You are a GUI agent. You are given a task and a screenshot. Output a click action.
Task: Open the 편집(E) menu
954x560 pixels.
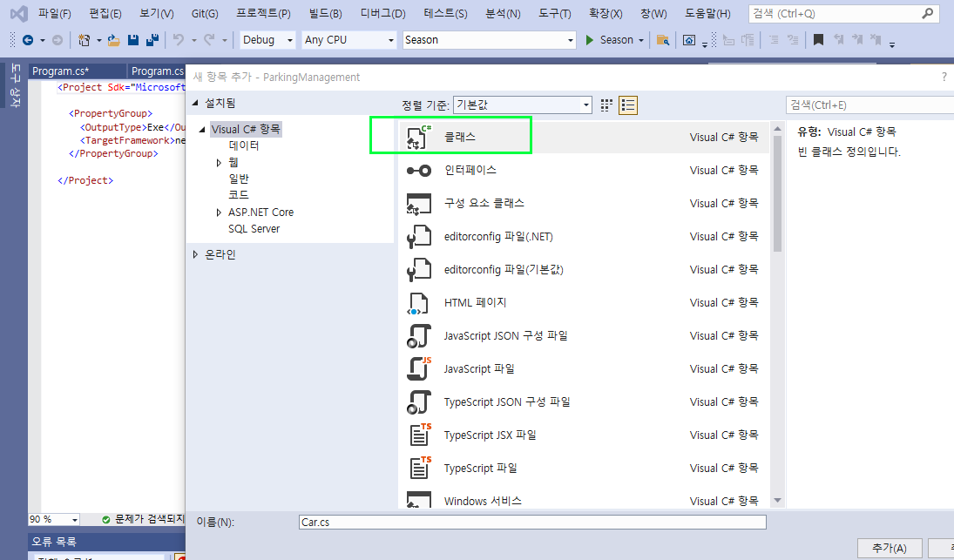pyautogui.click(x=105, y=13)
